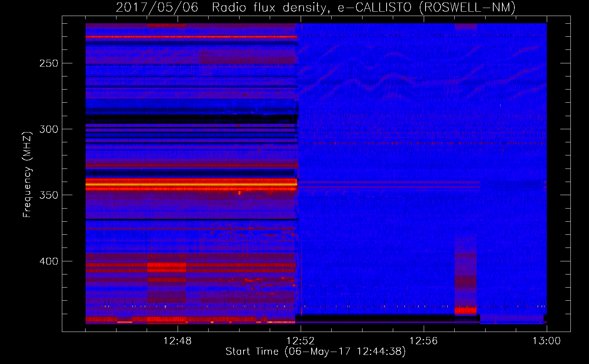The image size is (589, 364).
Task: Click the 12:52 time tick label
Action: click(300, 341)
